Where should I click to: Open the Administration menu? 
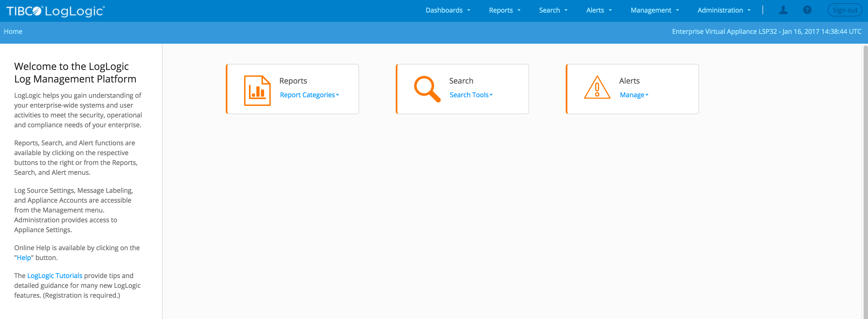point(723,10)
